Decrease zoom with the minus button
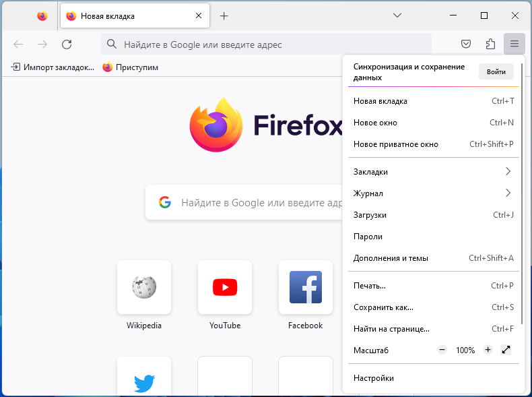Viewport: 532px width, 397px height. [442, 349]
